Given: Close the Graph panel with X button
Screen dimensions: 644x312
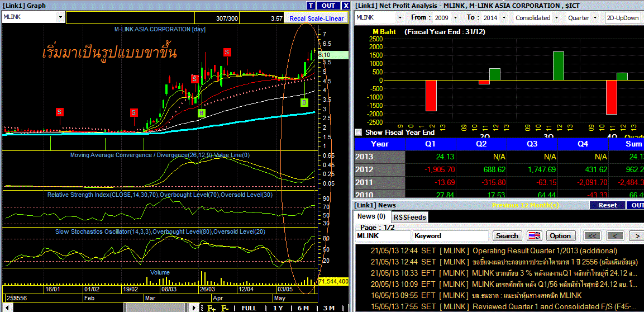Looking at the screenshot, I should [346, 6].
